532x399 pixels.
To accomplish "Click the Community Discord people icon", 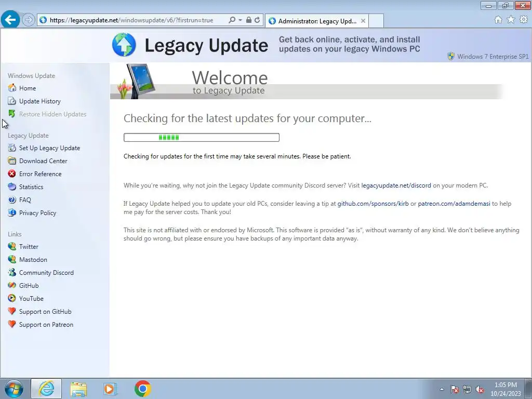I will tap(12, 272).
